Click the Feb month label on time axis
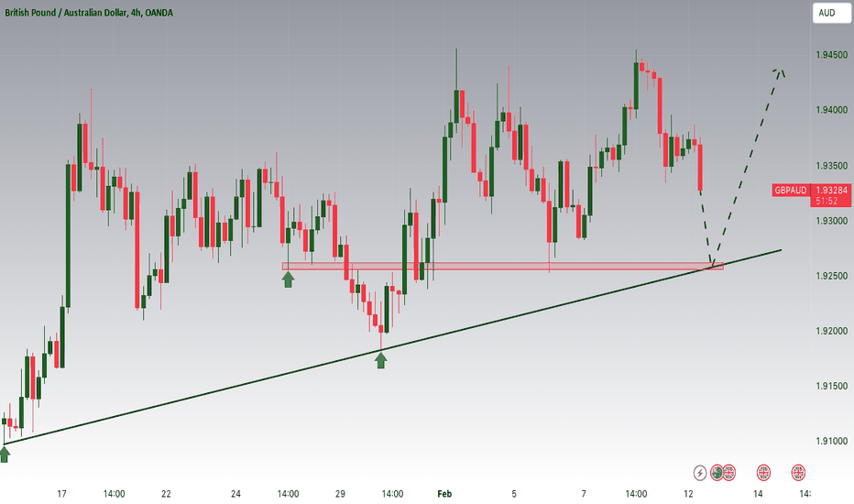 coord(444,494)
